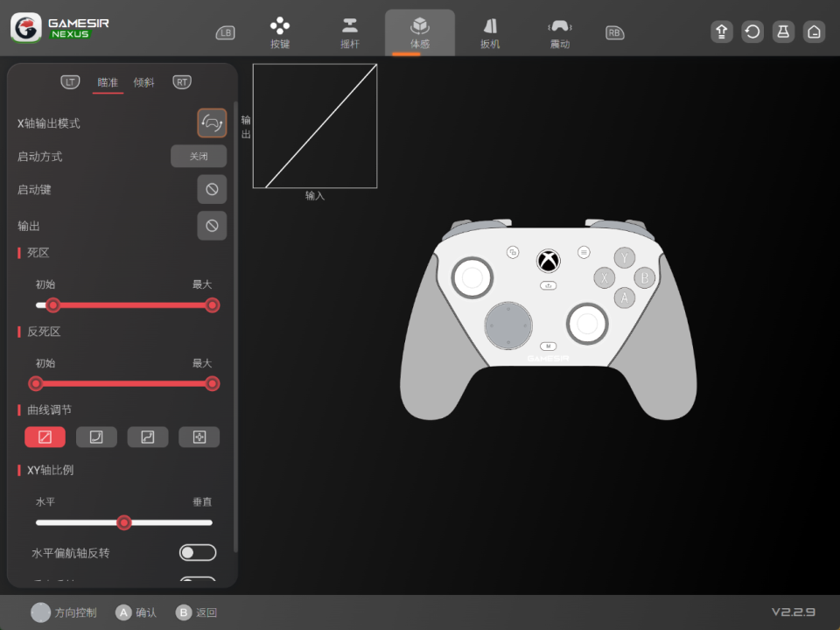840x630 pixels.
Task: Click the RT icon in side panel
Action: [182, 82]
